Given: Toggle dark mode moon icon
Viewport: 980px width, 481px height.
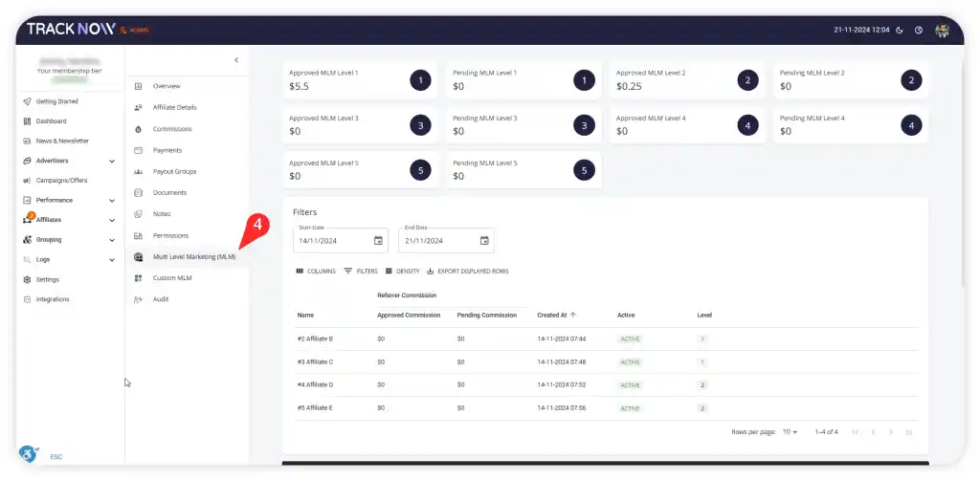Looking at the screenshot, I should [900, 30].
